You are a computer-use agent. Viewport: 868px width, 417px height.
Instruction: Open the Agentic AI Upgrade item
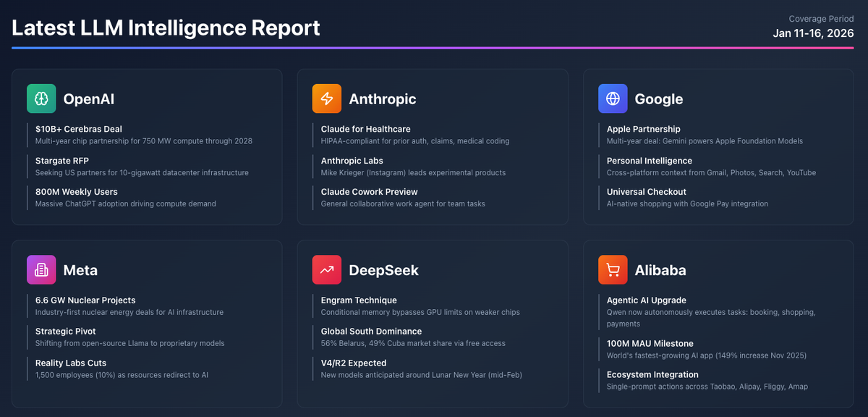pos(647,300)
